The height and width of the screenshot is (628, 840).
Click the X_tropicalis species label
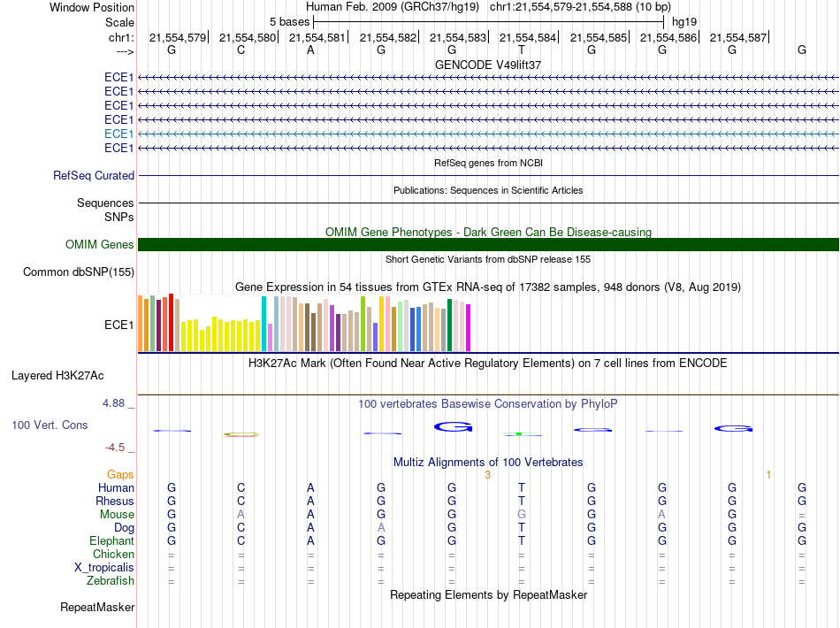click(x=105, y=568)
